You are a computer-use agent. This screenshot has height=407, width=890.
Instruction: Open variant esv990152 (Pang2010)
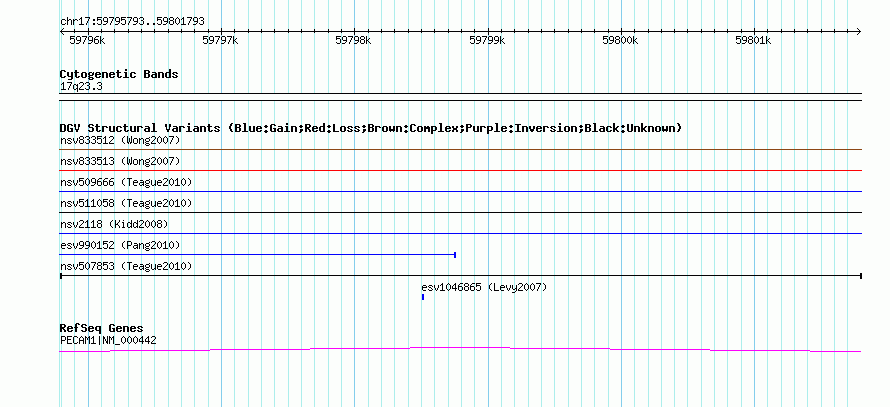click(120, 245)
